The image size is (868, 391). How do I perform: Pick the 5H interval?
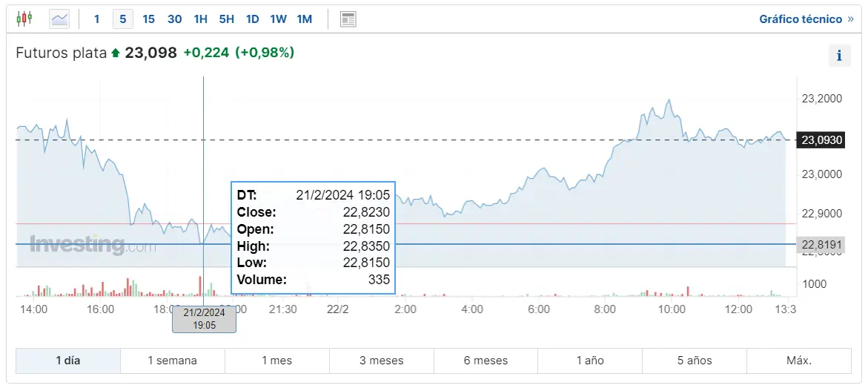227,19
